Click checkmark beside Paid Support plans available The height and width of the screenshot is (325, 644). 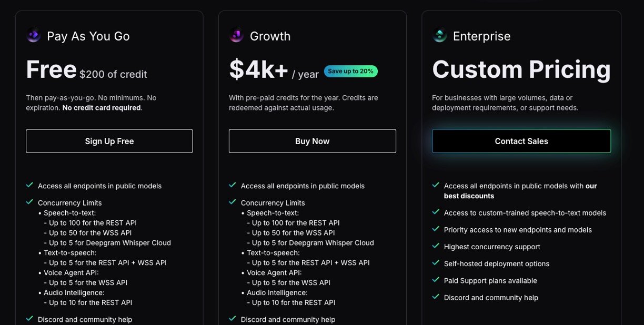(x=436, y=280)
